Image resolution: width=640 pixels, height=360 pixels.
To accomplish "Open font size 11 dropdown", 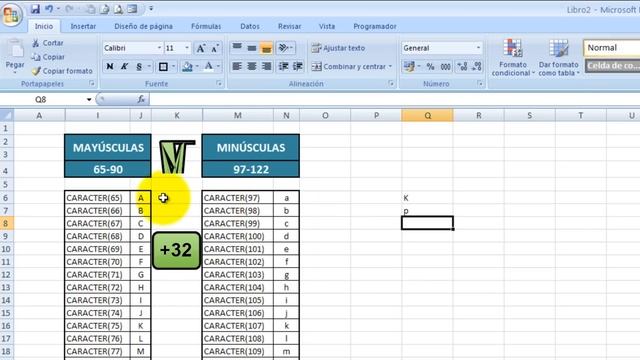I will (187, 48).
